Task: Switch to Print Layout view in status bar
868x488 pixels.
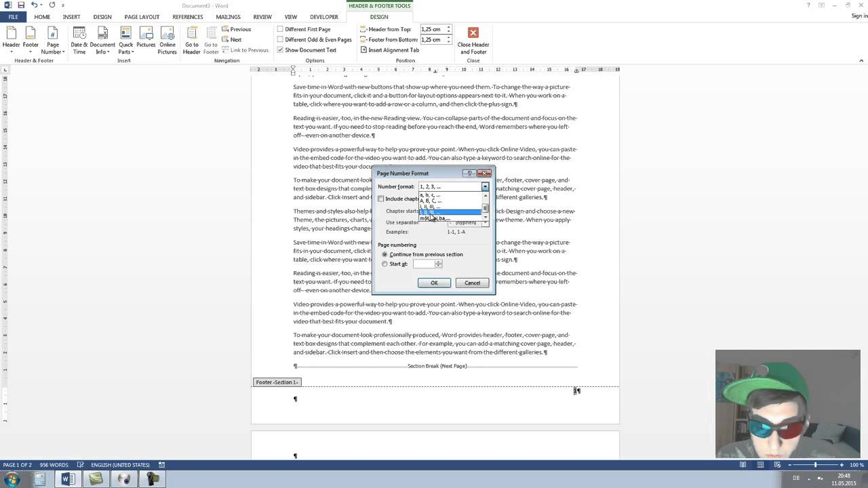Action: pos(760,465)
